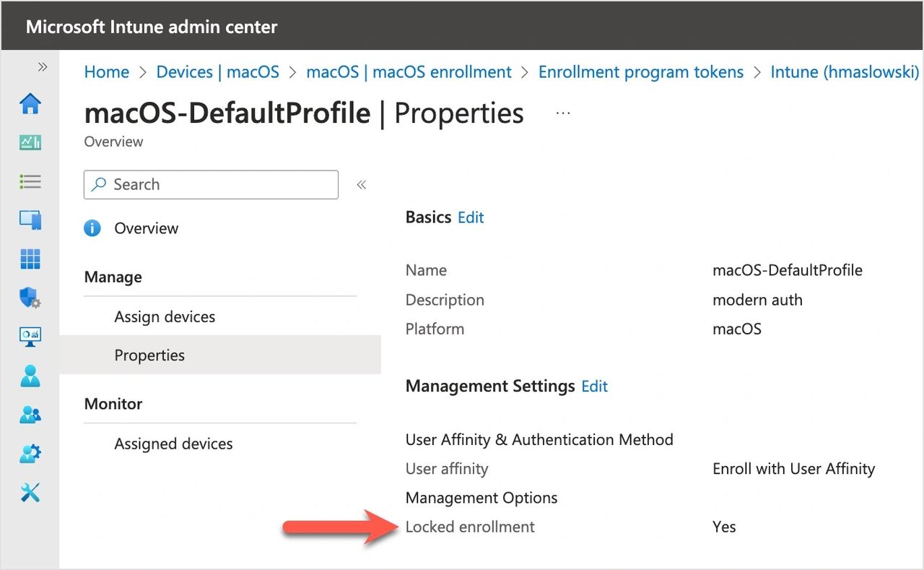Collapse the resource menu next to Search
Screen dimensions: 924x570
(x=362, y=185)
